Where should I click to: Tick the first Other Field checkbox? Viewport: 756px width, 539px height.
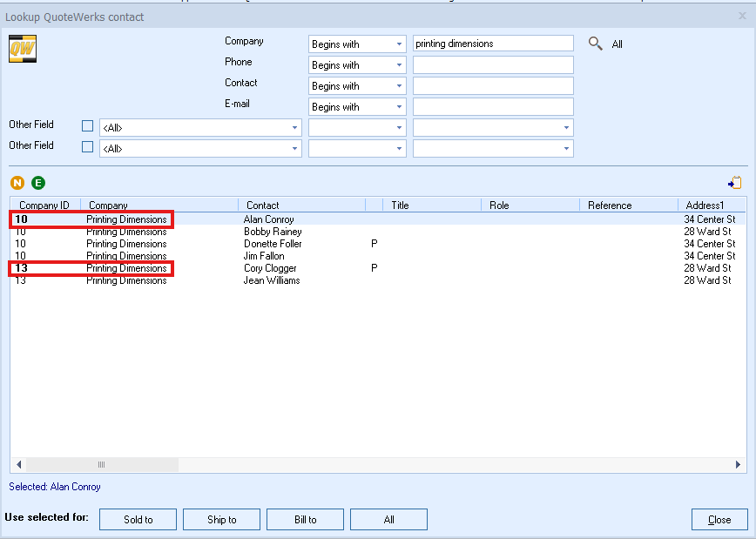[x=87, y=126]
